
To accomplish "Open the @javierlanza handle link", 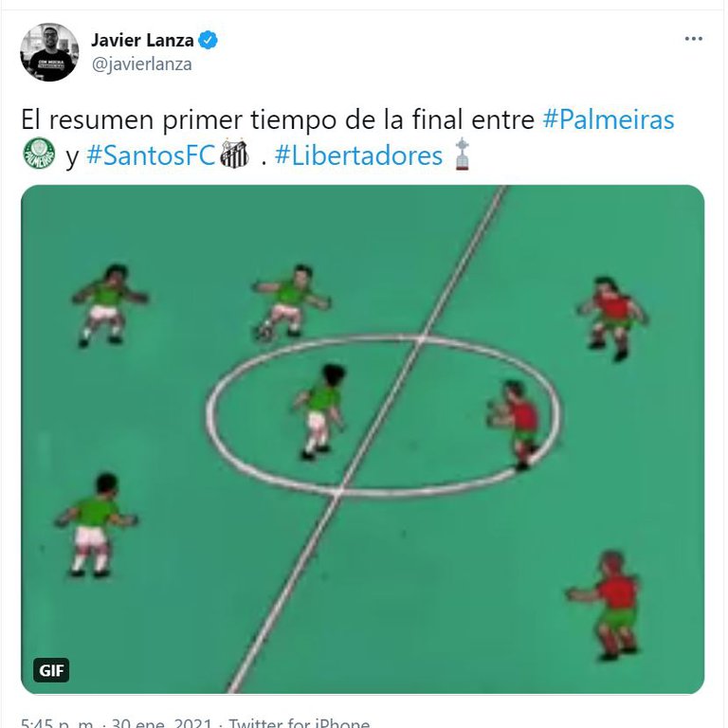I will 141,64.
